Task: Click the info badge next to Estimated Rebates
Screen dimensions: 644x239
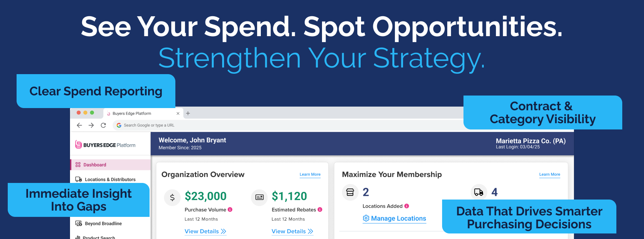Action: click(320, 209)
